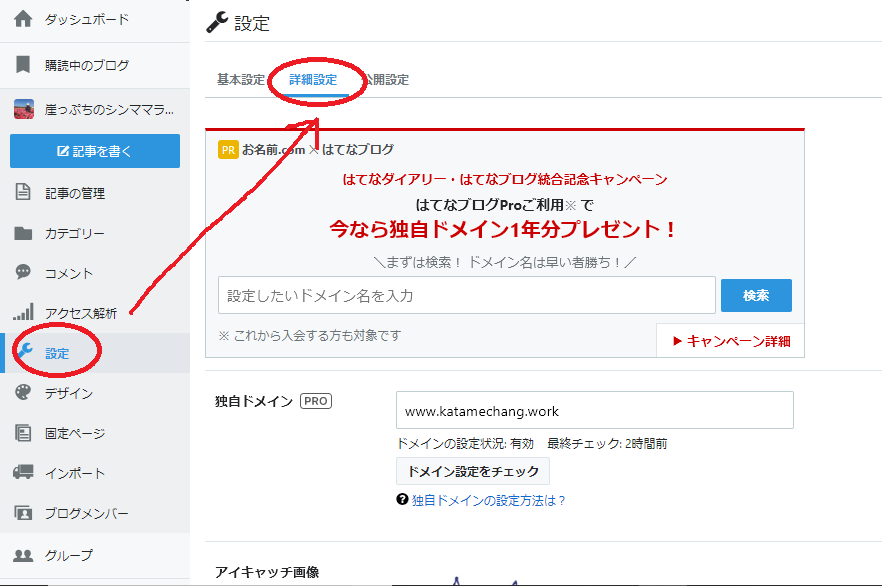Click the お名前.com × はてなブログ banner title

click(318, 150)
